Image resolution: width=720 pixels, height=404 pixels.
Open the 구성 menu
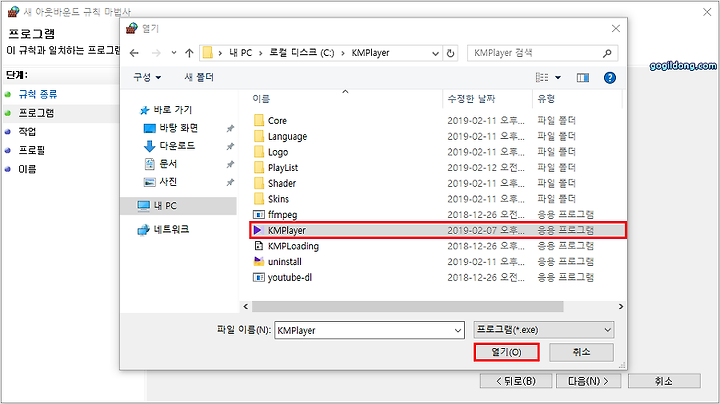coord(147,77)
